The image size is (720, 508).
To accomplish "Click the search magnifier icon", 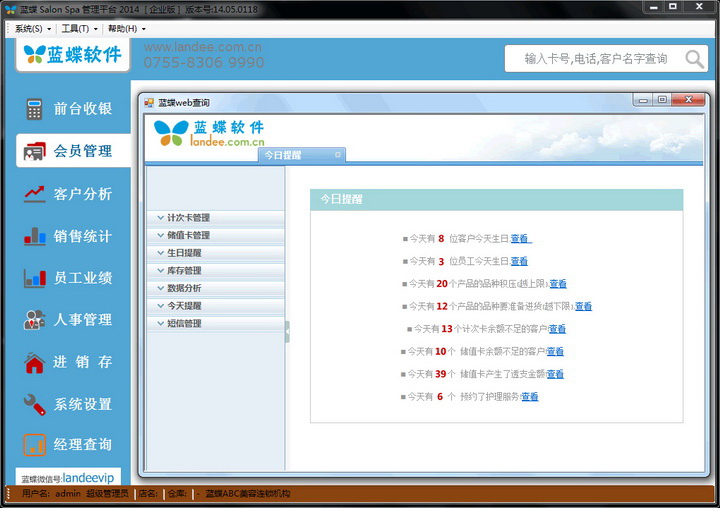I will tap(694, 59).
